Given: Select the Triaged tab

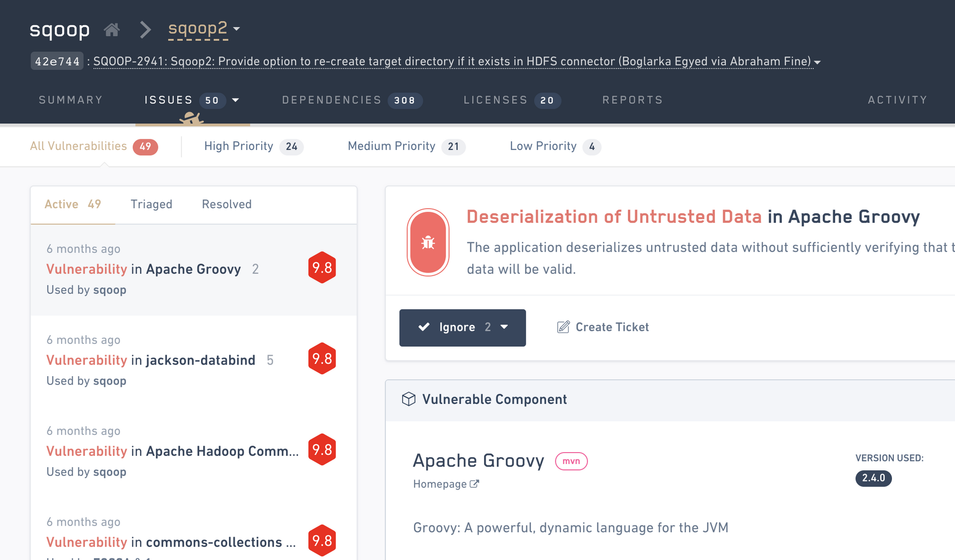Looking at the screenshot, I should (x=151, y=204).
